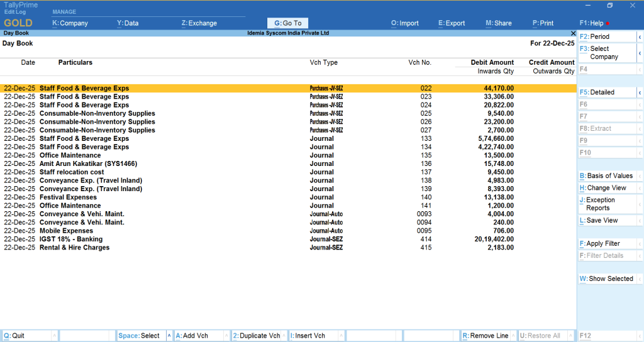
Task: Expand the chevron beside F3 Select Company
Action: pyautogui.click(x=640, y=53)
